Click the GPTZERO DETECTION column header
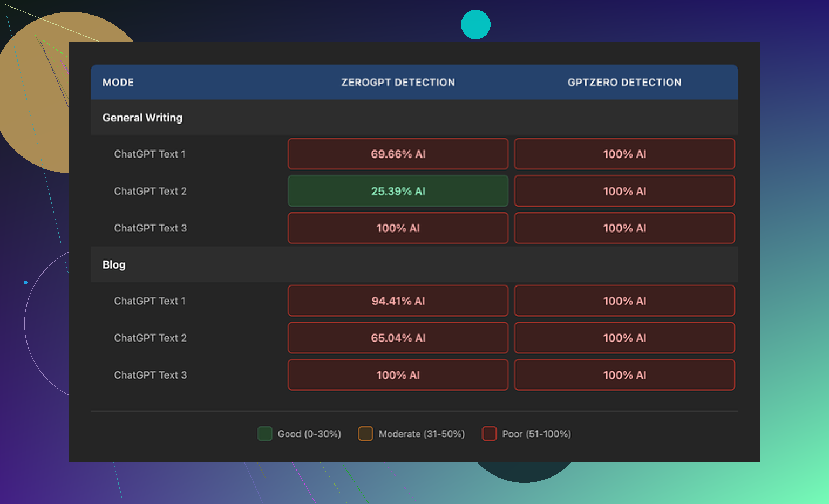 [x=624, y=83]
